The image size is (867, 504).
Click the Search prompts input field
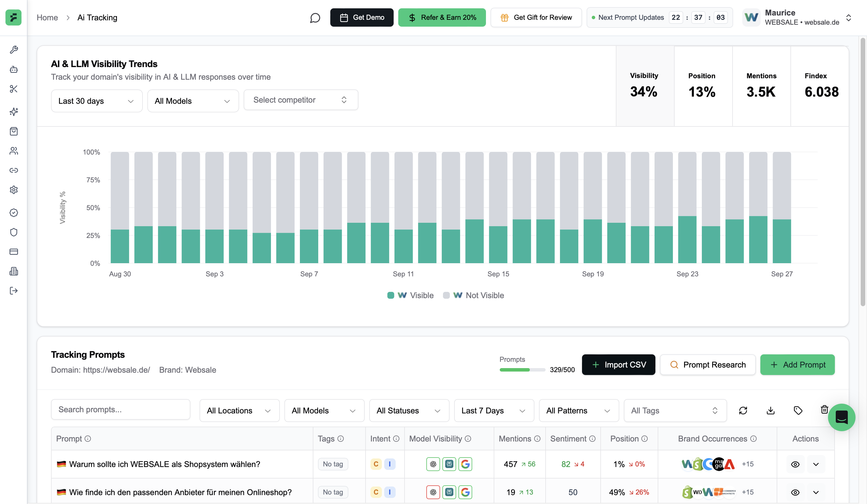[x=120, y=409]
